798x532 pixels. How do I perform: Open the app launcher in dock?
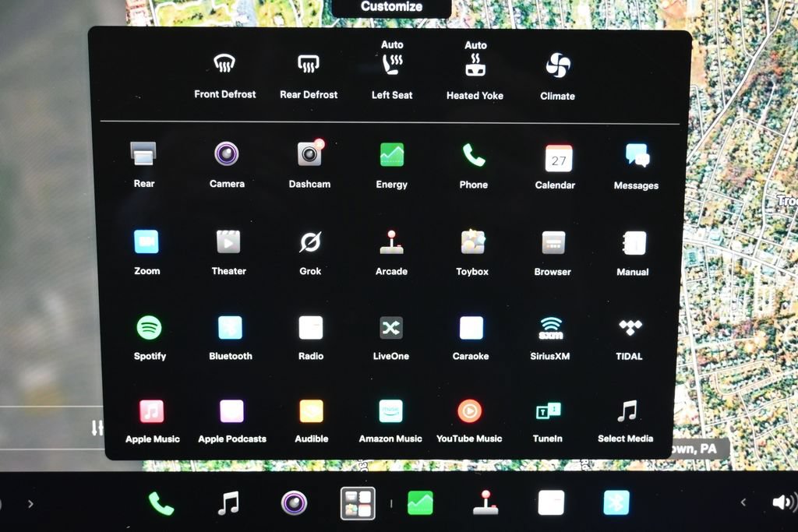tap(358, 503)
